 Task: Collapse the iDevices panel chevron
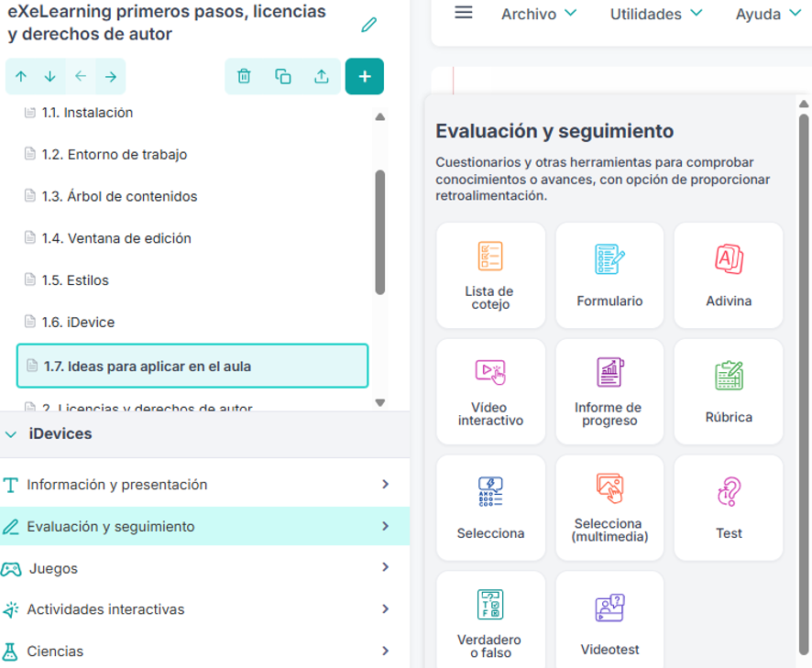pos(11,434)
